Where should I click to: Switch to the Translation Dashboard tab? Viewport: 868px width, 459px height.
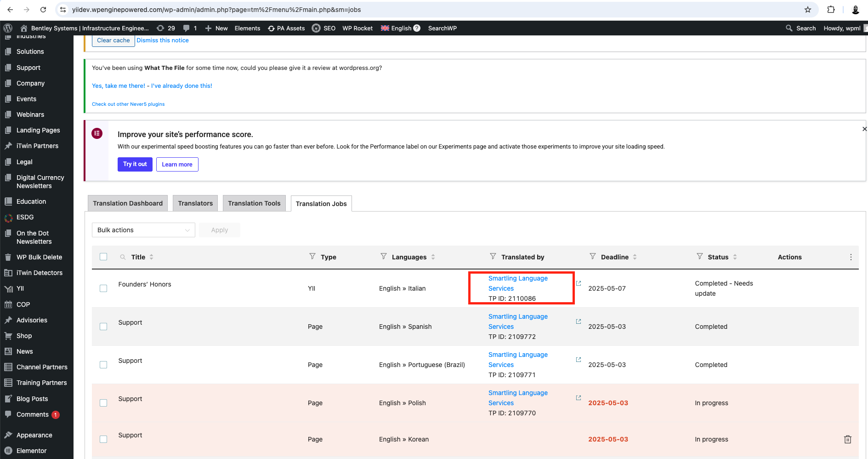coord(128,203)
